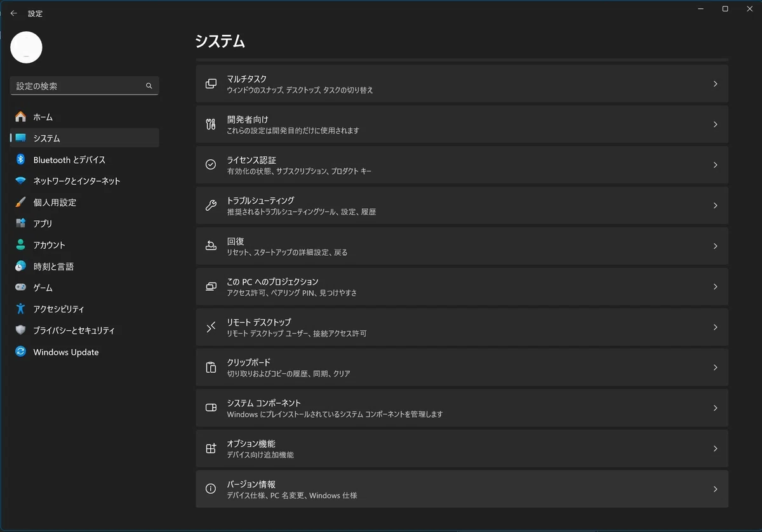Click the 設定の検索 search field

pos(84,86)
